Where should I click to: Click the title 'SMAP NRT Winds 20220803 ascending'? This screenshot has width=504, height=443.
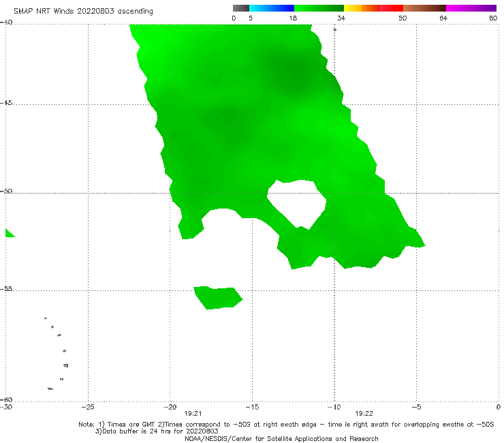pyautogui.click(x=83, y=11)
